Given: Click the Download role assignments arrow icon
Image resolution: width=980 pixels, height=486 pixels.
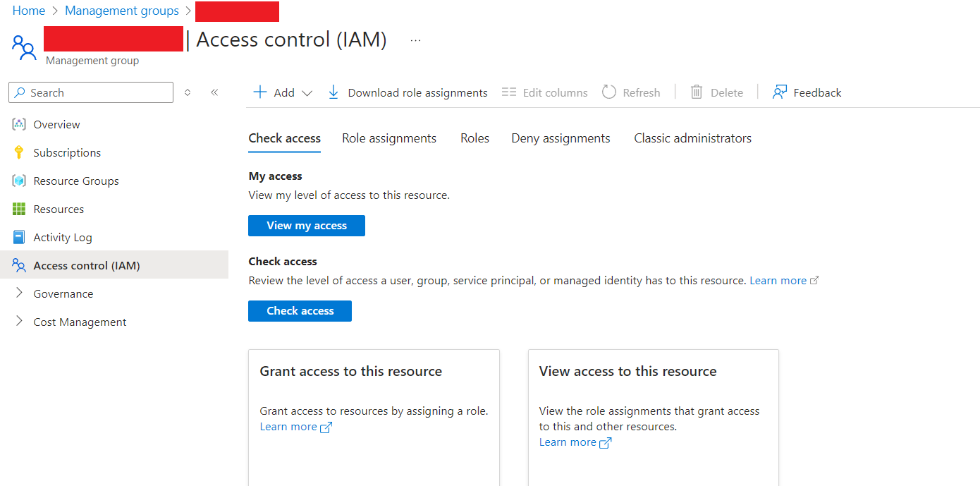Looking at the screenshot, I should (333, 92).
